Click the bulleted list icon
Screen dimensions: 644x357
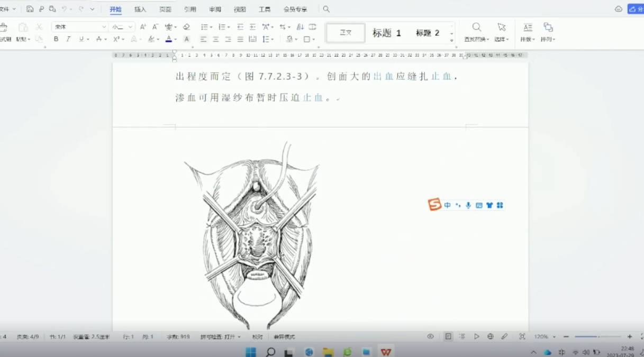(x=205, y=27)
